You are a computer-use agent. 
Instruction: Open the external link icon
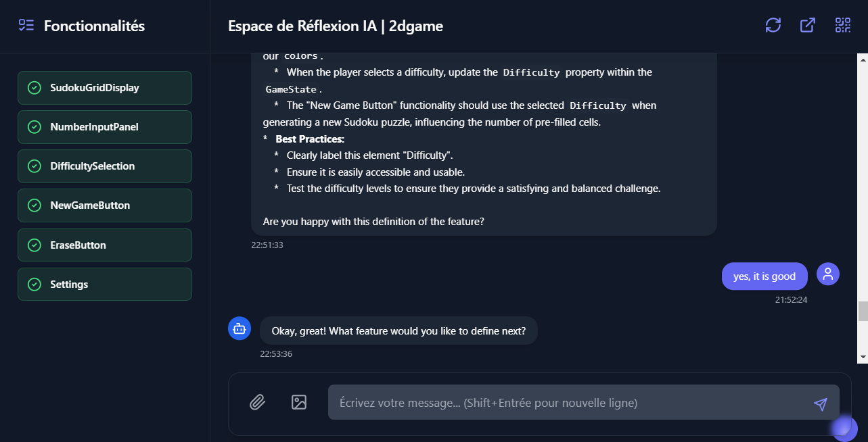pyautogui.click(x=807, y=26)
